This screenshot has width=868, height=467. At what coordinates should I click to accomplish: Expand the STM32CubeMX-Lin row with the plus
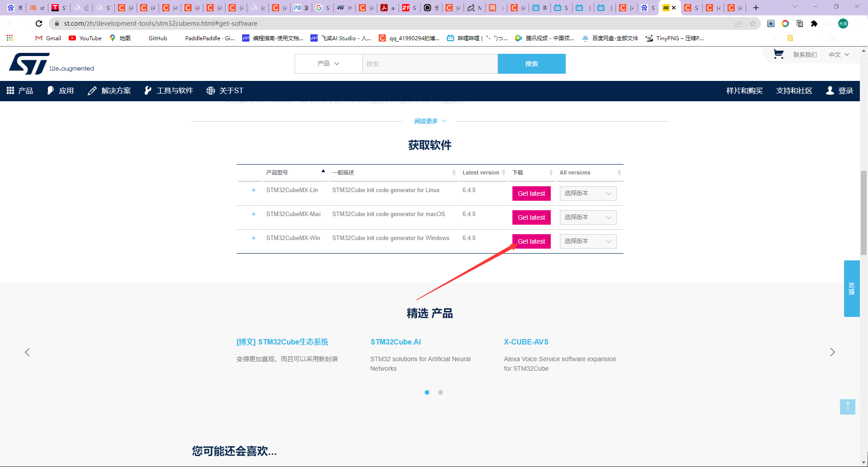point(253,190)
